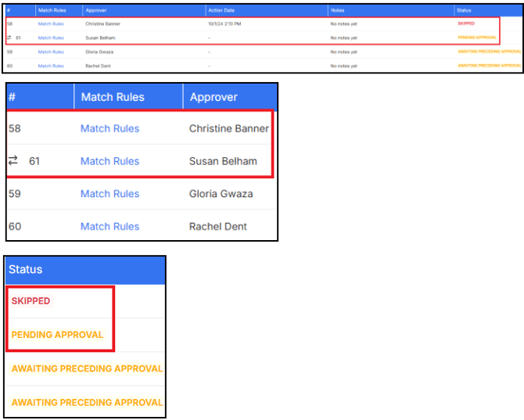Viewport: 524px width, 420px height.
Task: Click Match Rules header in enlarged table
Action: coord(113,98)
